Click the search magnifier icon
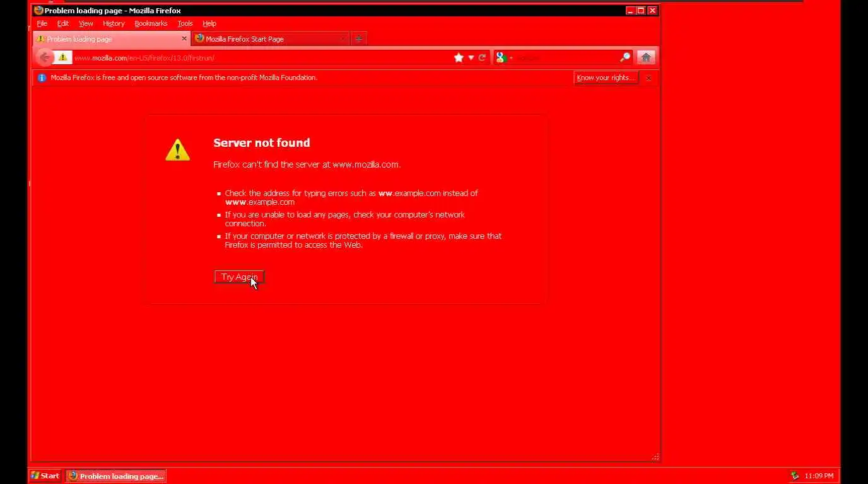 click(x=625, y=57)
